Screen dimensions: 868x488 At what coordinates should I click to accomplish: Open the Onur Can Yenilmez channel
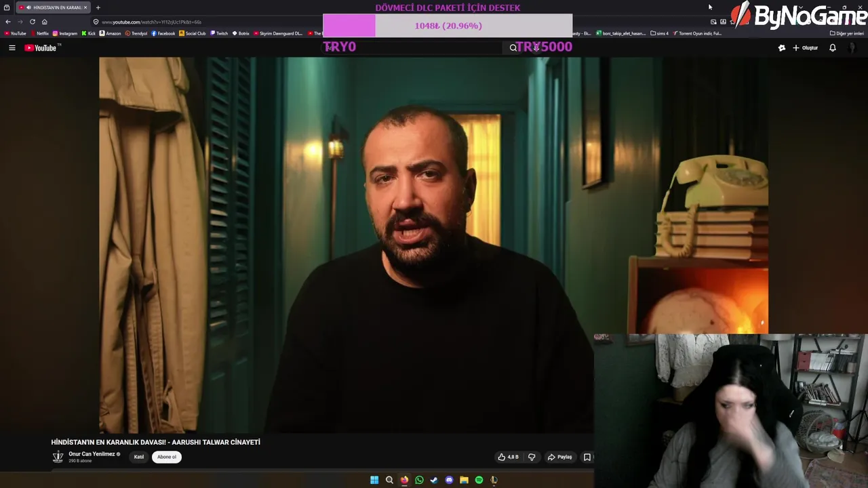[x=92, y=454]
